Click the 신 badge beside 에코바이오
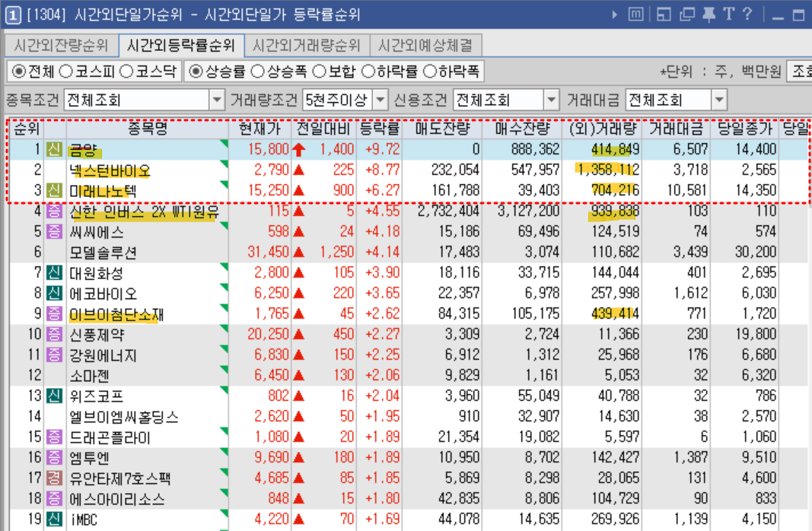This screenshot has height=531, width=812. click(x=54, y=294)
